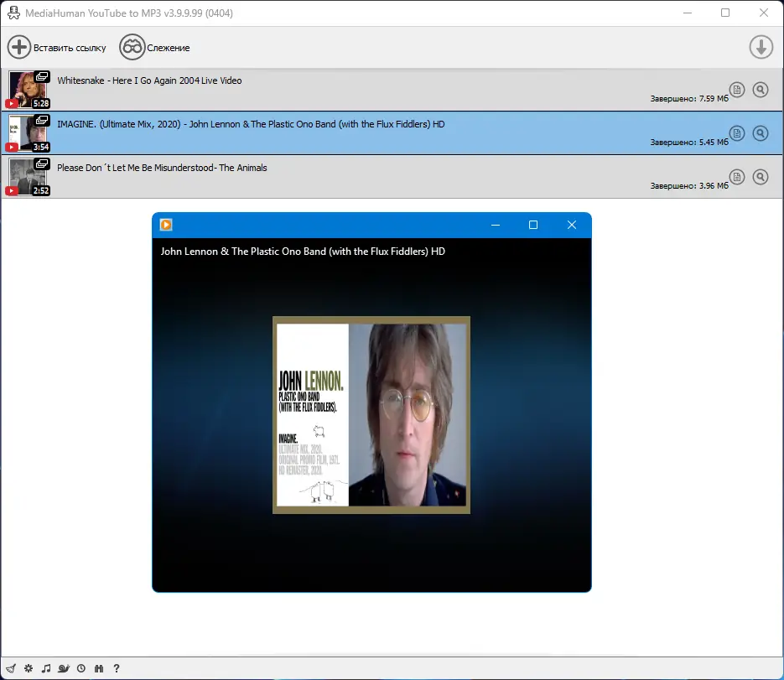Open settings gear icon in bottom bar
Image resolution: width=784 pixels, height=680 pixels.
tap(29, 668)
